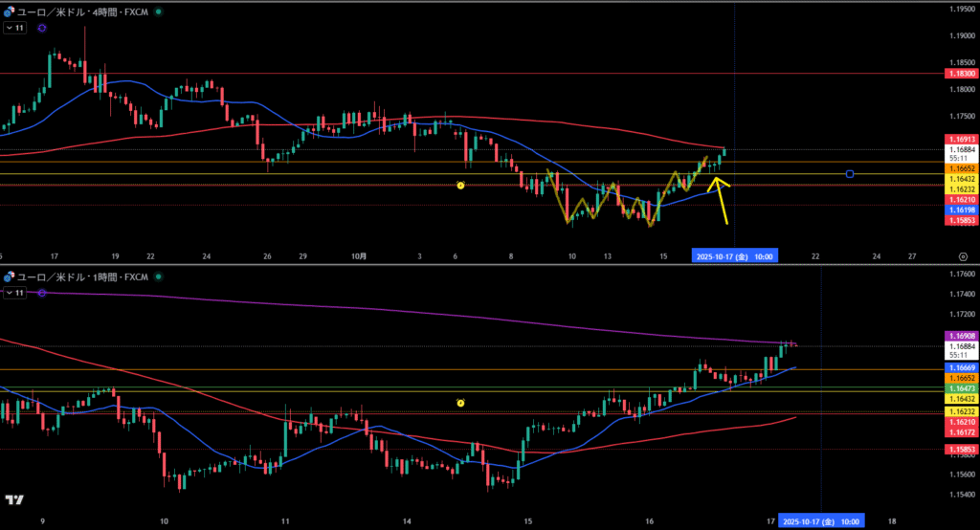The width and height of the screenshot is (980, 530).
Task: Click the purple 1.16908 price label
Action: (960, 337)
